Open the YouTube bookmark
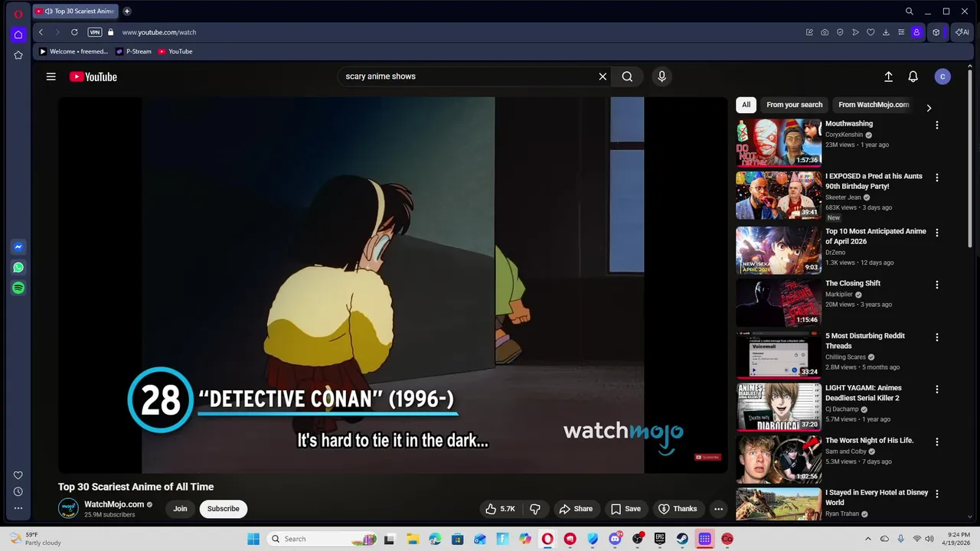The height and width of the screenshot is (551, 980). [x=175, y=51]
